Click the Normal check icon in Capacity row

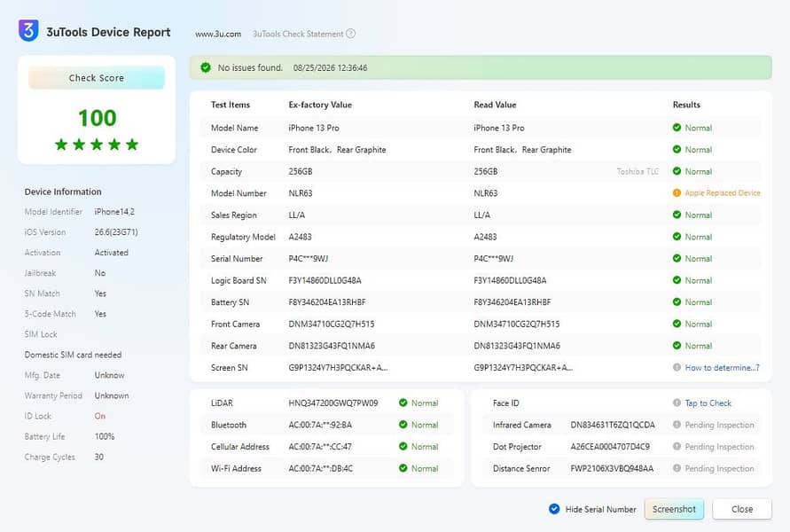click(677, 171)
